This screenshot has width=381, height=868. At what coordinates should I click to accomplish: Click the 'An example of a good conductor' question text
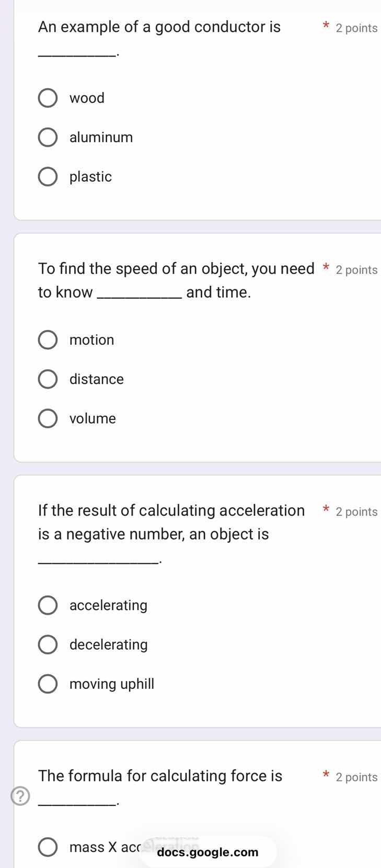point(159,27)
